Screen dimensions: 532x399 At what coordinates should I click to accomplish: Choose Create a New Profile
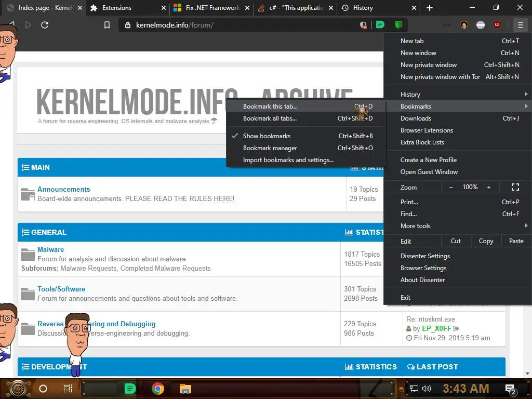pos(458,160)
